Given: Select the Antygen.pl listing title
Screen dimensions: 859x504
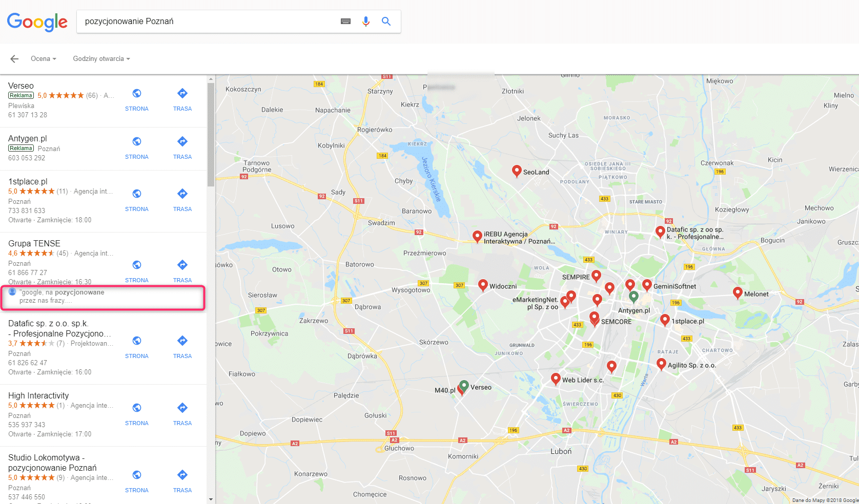Looking at the screenshot, I should click(28, 139).
